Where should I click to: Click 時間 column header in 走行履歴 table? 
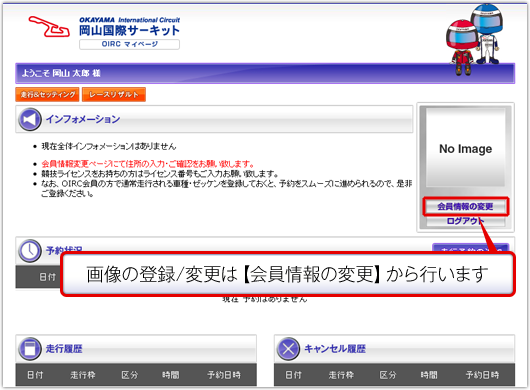171,375
